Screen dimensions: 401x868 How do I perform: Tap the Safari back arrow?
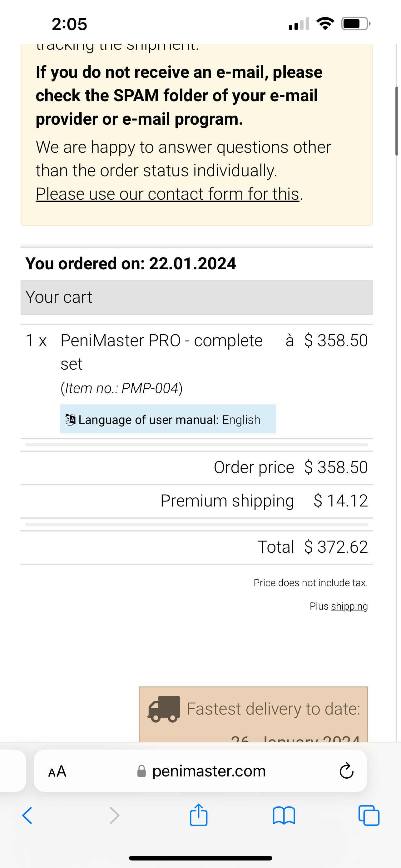point(27,816)
